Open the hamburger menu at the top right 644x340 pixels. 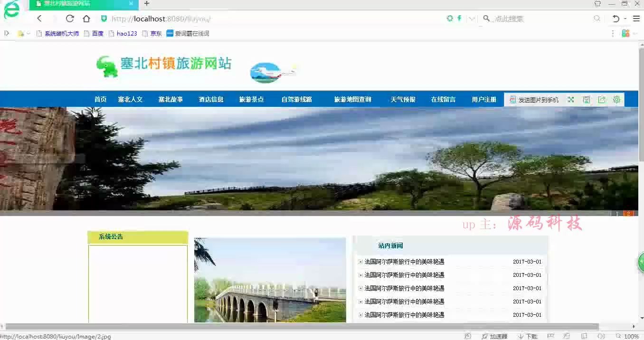coord(636,19)
